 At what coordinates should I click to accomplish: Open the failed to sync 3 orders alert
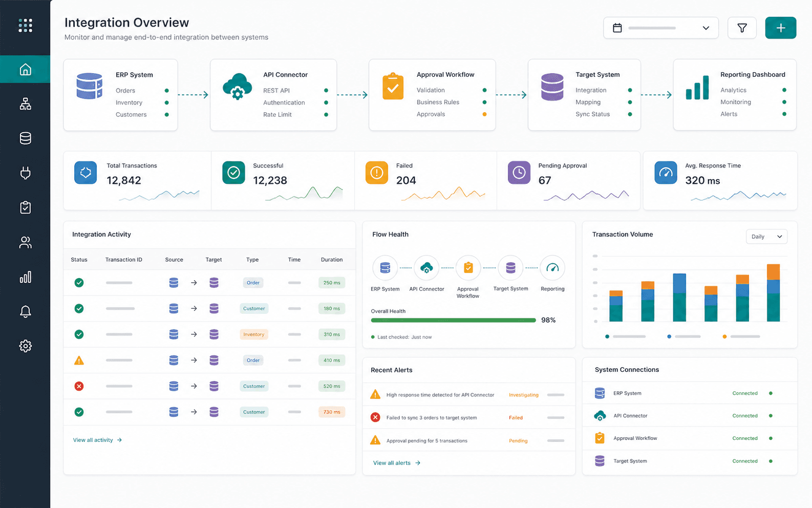(468, 417)
